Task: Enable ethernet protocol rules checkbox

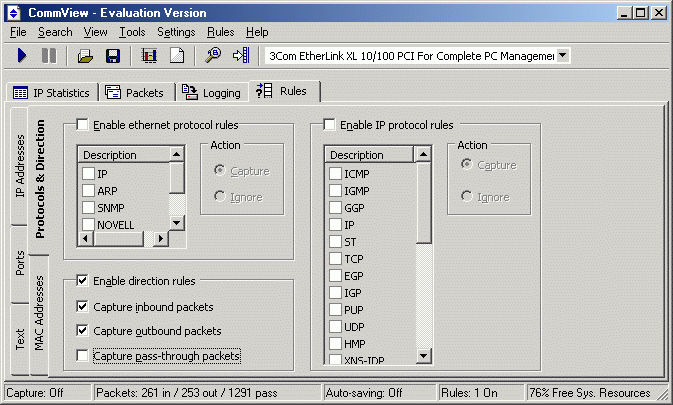Action: [82, 125]
